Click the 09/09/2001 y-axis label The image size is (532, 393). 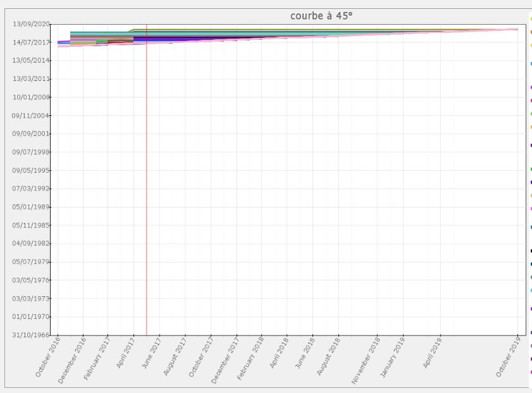(x=31, y=134)
